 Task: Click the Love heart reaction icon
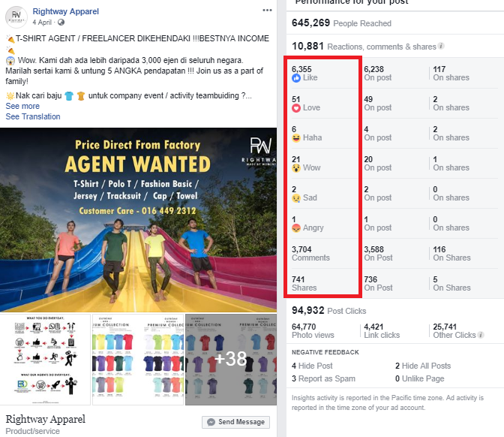[x=296, y=108]
